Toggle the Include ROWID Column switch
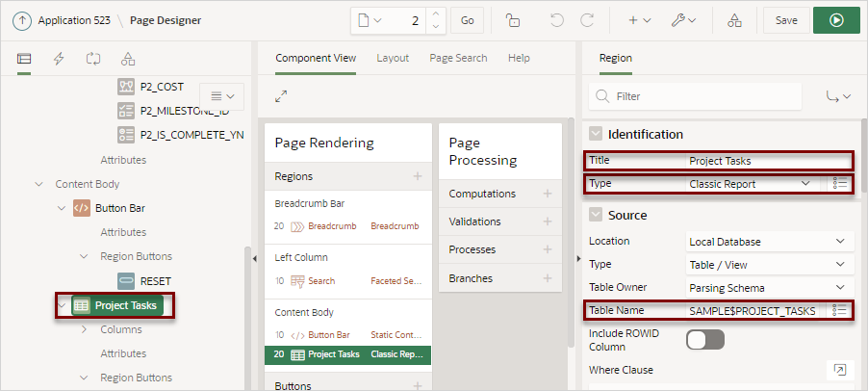The width and height of the screenshot is (868, 391). click(x=705, y=340)
